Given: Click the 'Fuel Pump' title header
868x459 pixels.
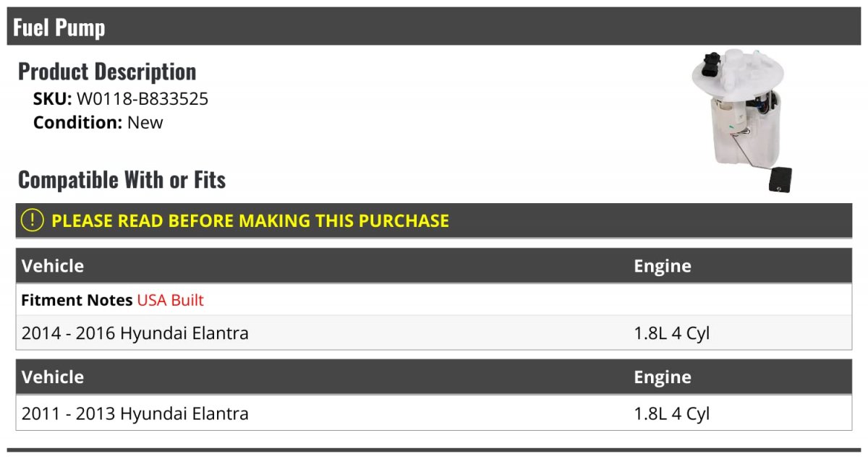Looking at the screenshot, I should 59,27.
